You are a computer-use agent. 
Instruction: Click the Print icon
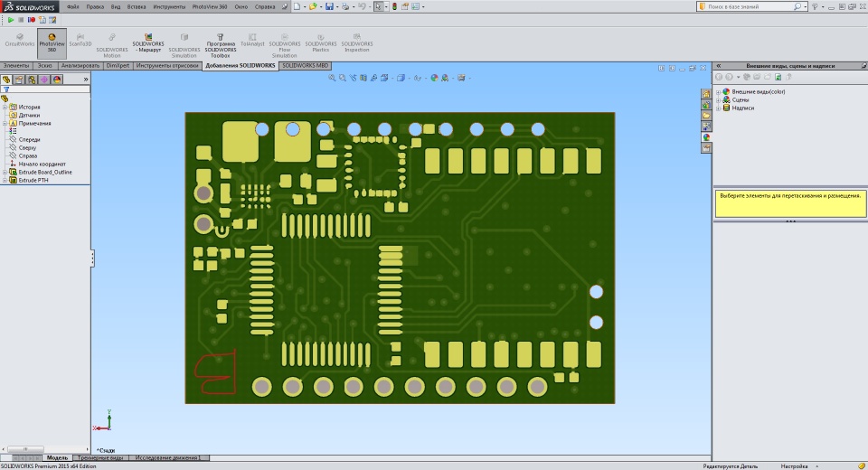point(345,6)
